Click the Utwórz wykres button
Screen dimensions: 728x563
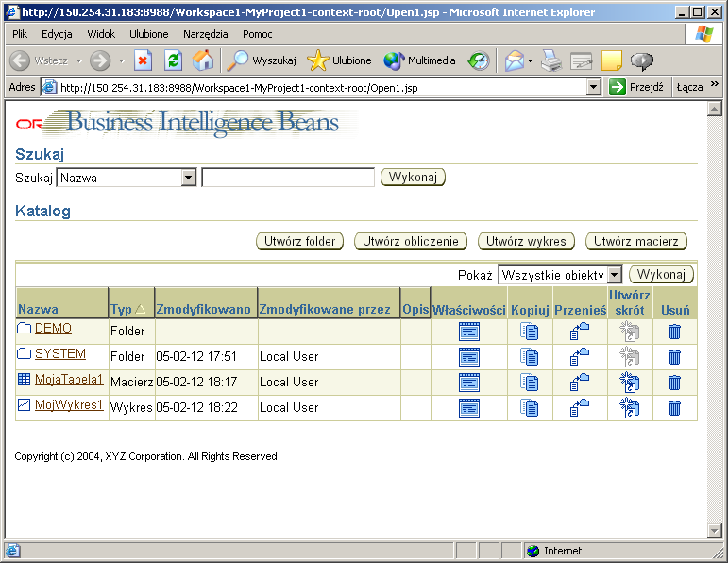[527, 241]
